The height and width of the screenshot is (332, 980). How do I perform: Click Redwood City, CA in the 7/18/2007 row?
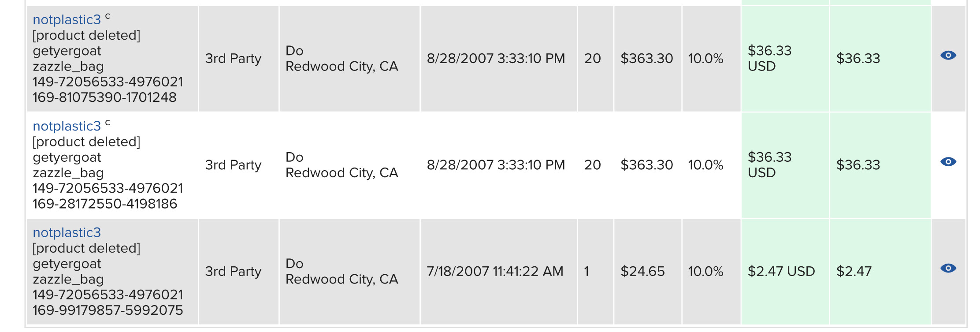click(x=342, y=279)
